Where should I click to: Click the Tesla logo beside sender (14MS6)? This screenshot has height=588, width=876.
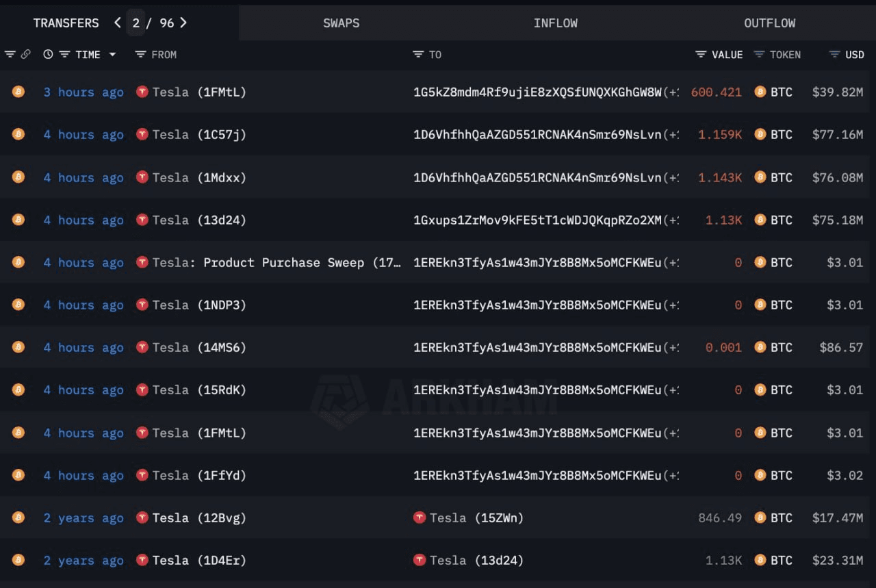[x=142, y=347]
